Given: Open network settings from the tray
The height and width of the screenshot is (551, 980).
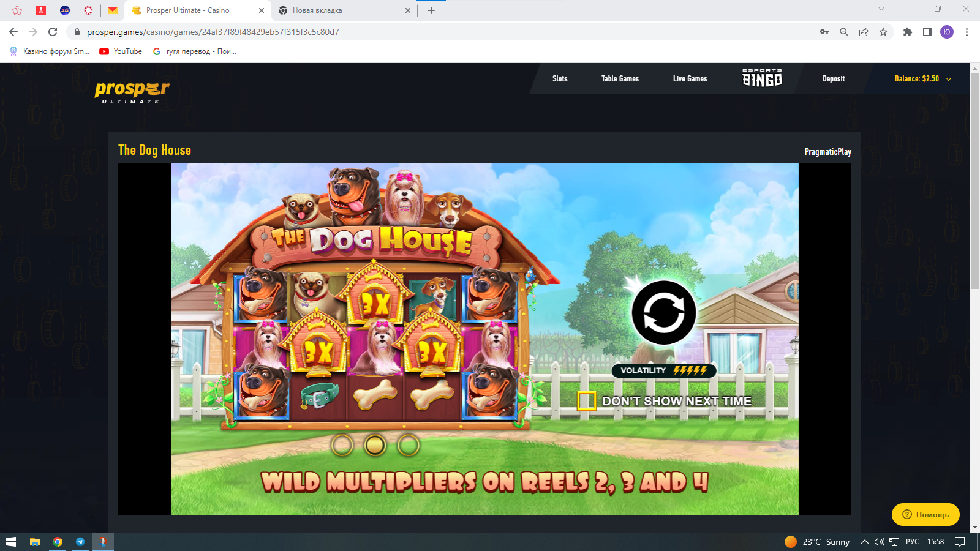Looking at the screenshot, I should click(894, 542).
